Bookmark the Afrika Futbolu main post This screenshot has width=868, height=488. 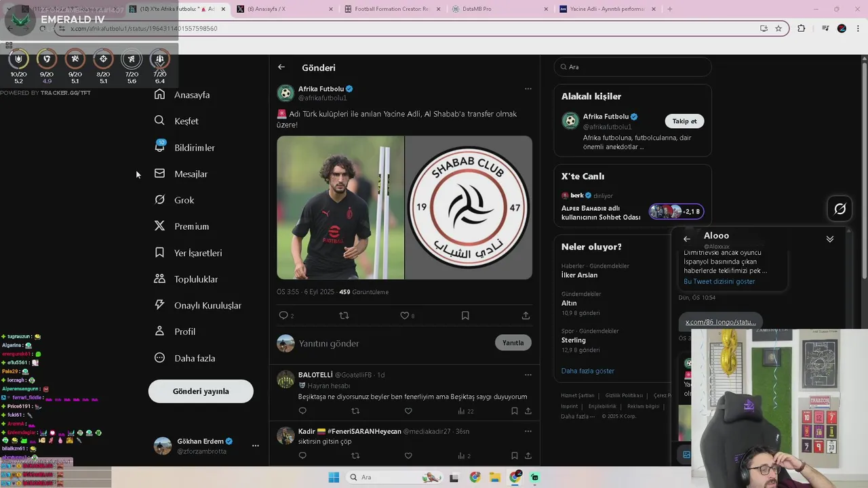point(465,315)
